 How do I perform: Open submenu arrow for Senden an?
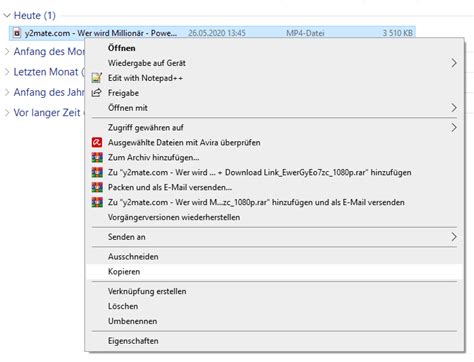(x=454, y=237)
